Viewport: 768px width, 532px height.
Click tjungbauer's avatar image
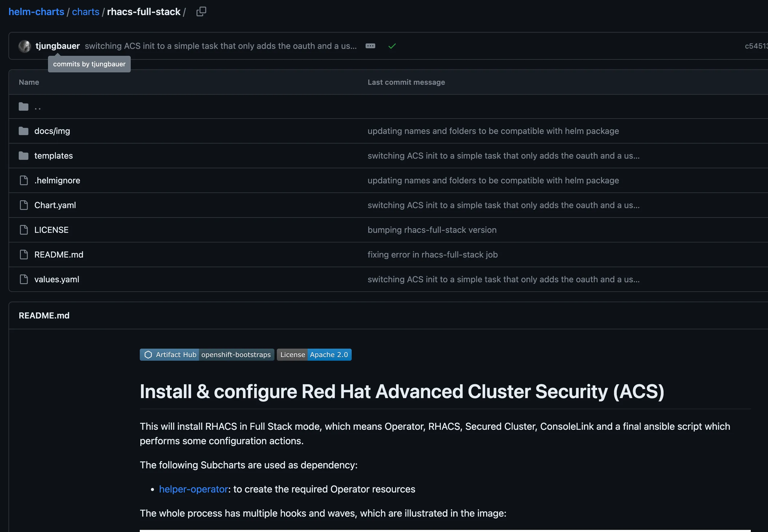point(25,46)
